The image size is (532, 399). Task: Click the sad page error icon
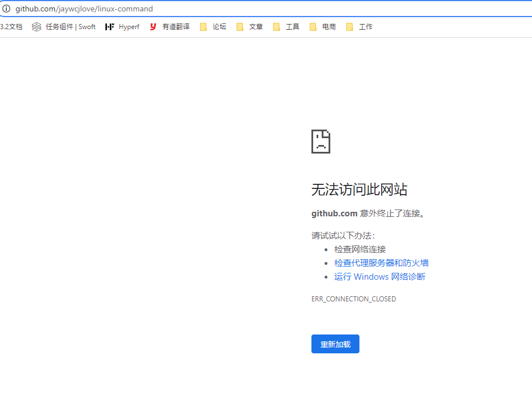[321, 142]
